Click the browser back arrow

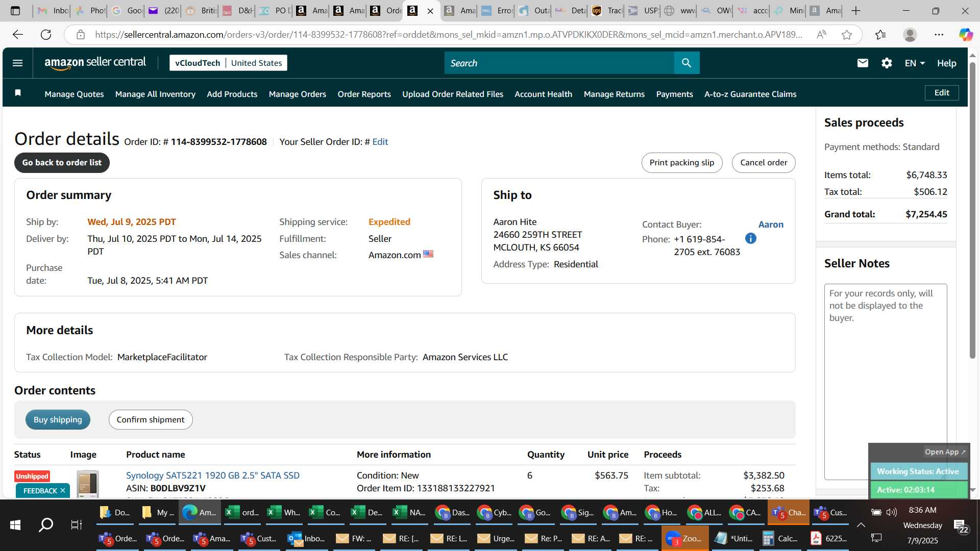[x=18, y=35]
